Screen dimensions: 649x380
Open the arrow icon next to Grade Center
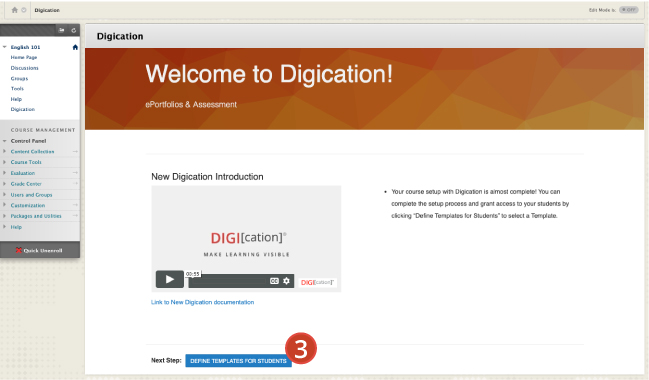tap(75, 183)
